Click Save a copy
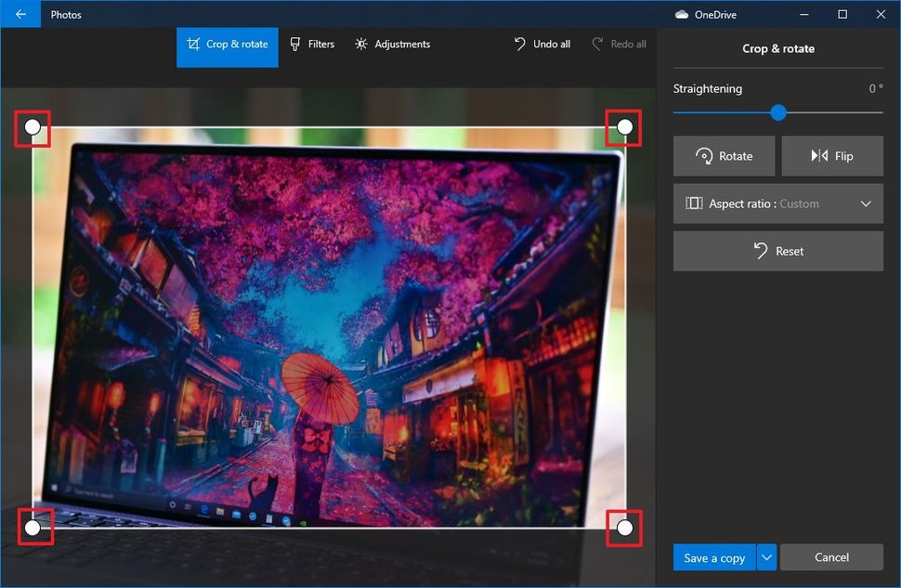This screenshot has height=588, width=901. 713,557
